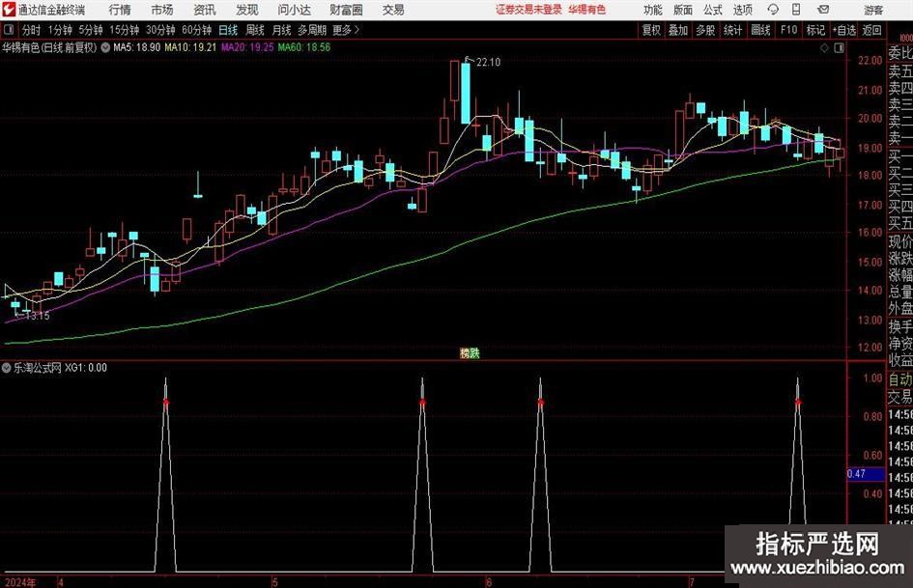Open the 公式 menu
This screenshot has width=913, height=588.
tap(712, 10)
